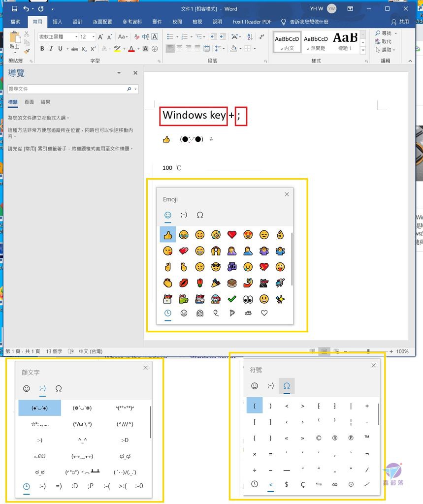Choose the red heart emoji
423x504 pixels.
point(232,235)
